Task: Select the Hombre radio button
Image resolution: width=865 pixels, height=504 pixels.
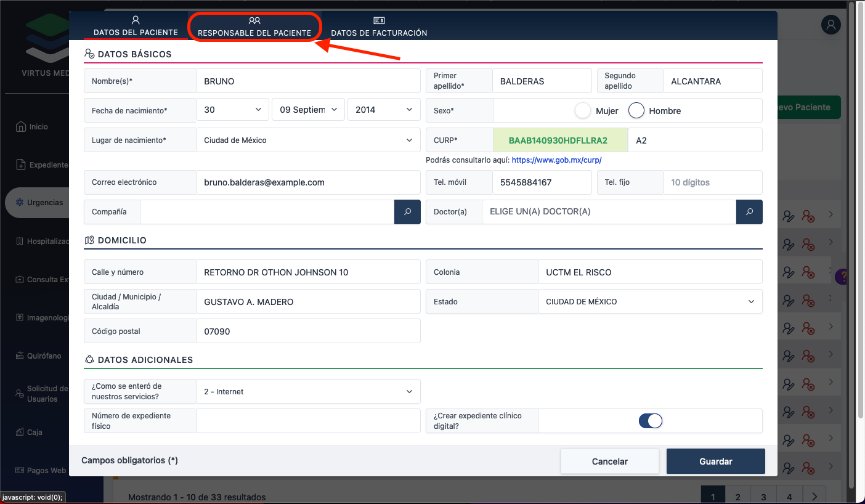Action: click(x=636, y=111)
